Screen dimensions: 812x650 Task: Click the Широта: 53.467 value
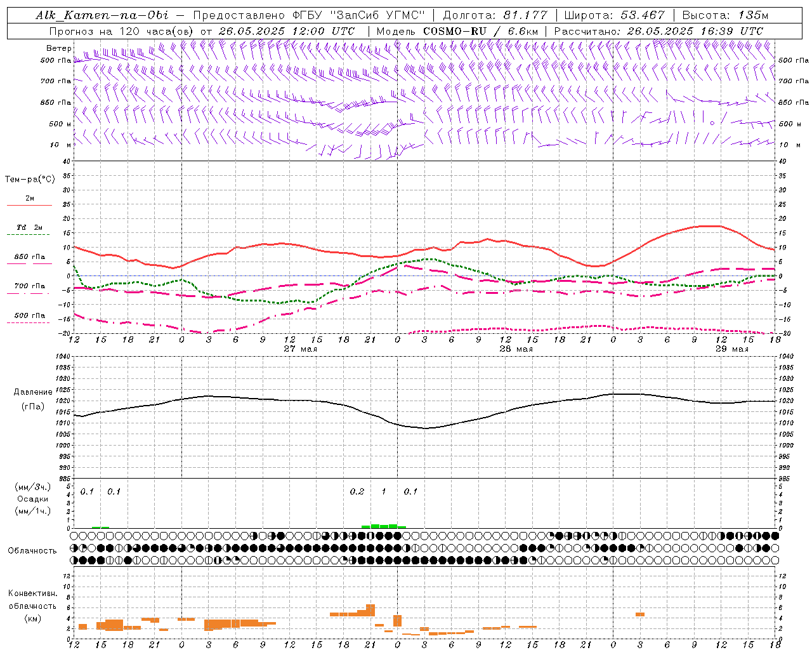coord(614,15)
